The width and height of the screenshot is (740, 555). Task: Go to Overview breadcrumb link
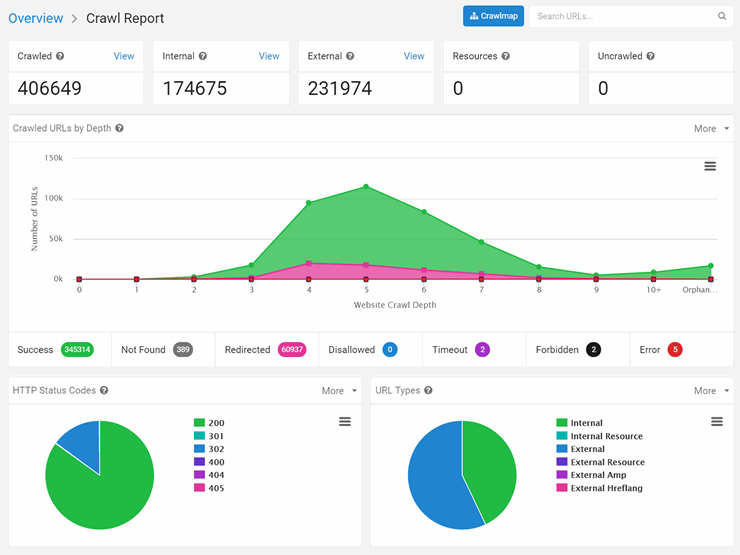tap(35, 18)
